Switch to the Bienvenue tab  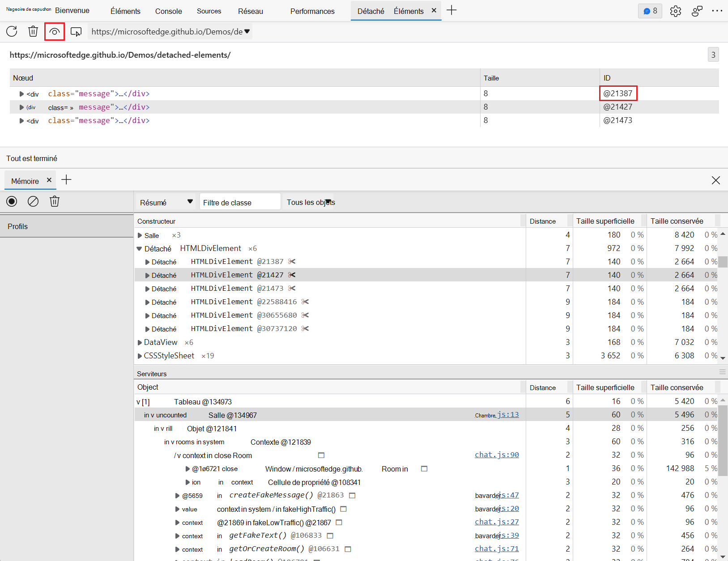[72, 10]
